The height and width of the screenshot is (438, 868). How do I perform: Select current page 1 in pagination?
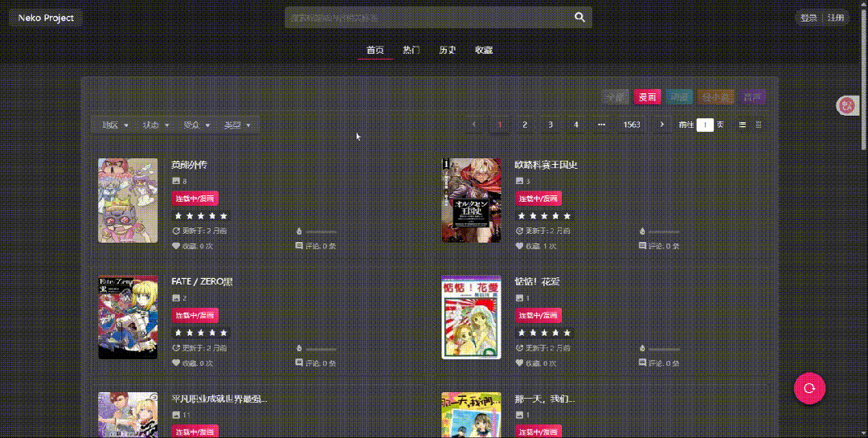(x=500, y=125)
